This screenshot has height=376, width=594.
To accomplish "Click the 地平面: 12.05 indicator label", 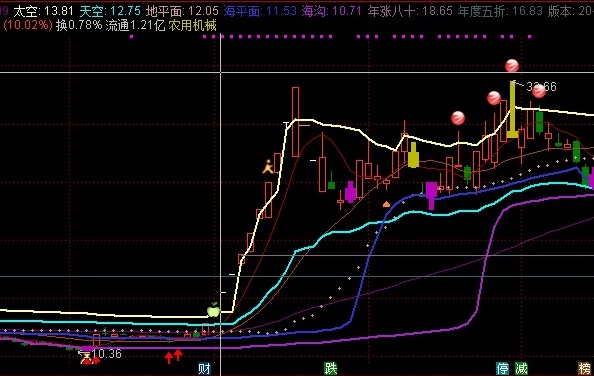I will 182,11.
